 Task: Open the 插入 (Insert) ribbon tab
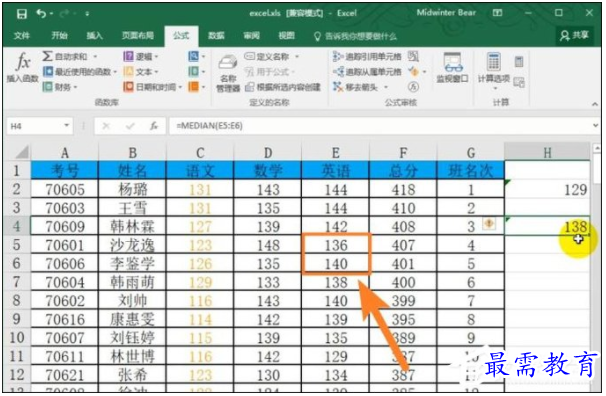(x=94, y=36)
